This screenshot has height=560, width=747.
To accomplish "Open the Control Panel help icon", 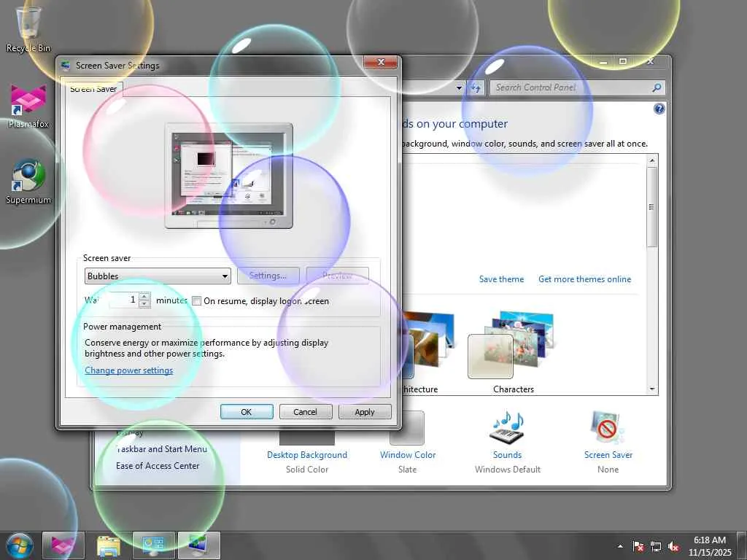I will (659, 109).
